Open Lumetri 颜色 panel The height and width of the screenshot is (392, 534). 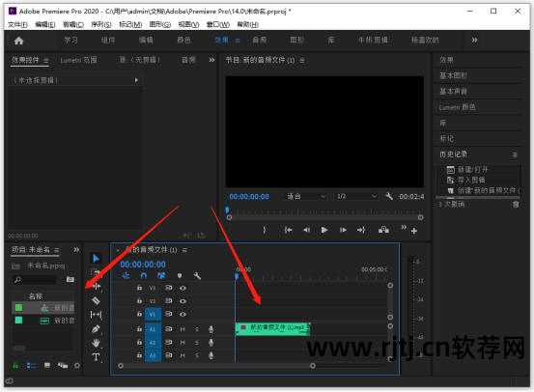coord(458,107)
